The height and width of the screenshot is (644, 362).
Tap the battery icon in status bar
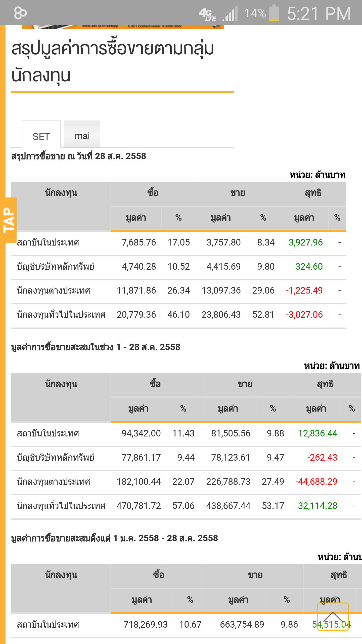pyautogui.click(x=274, y=13)
